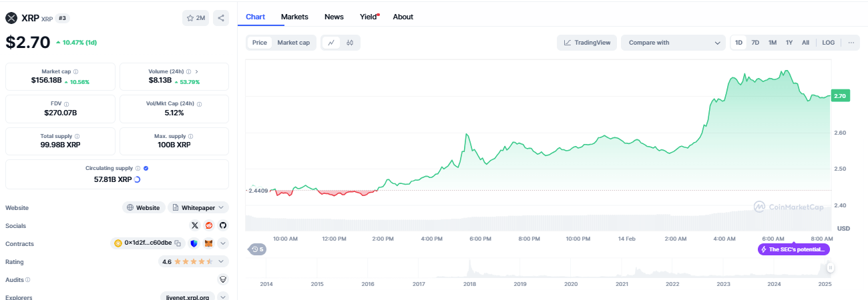Screen dimensions: 868x300
Task: Switch chart to Market cap view
Action: (293, 43)
